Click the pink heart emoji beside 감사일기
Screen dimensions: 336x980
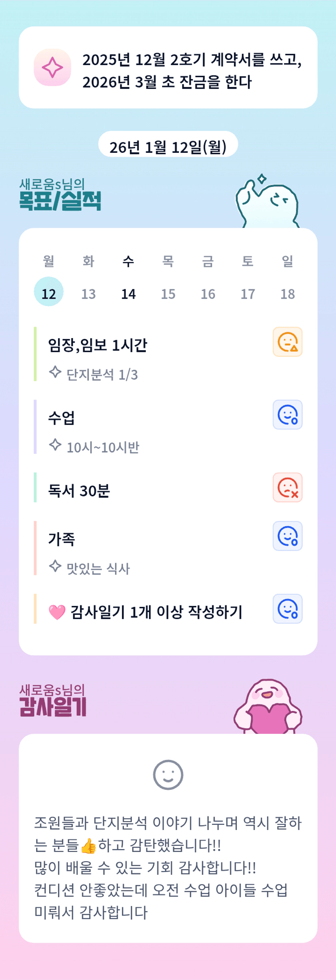(57, 612)
